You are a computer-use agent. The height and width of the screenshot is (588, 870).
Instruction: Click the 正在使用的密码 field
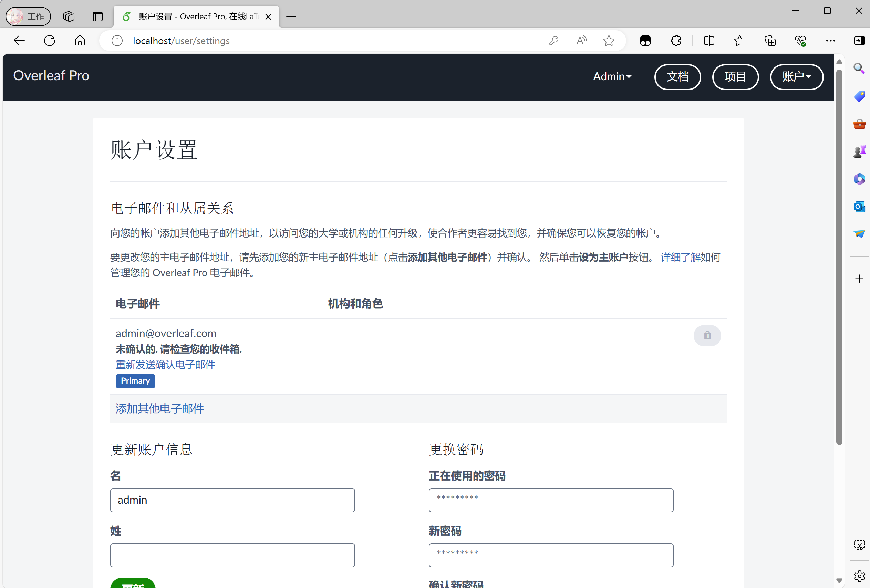(x=551, y=500)
